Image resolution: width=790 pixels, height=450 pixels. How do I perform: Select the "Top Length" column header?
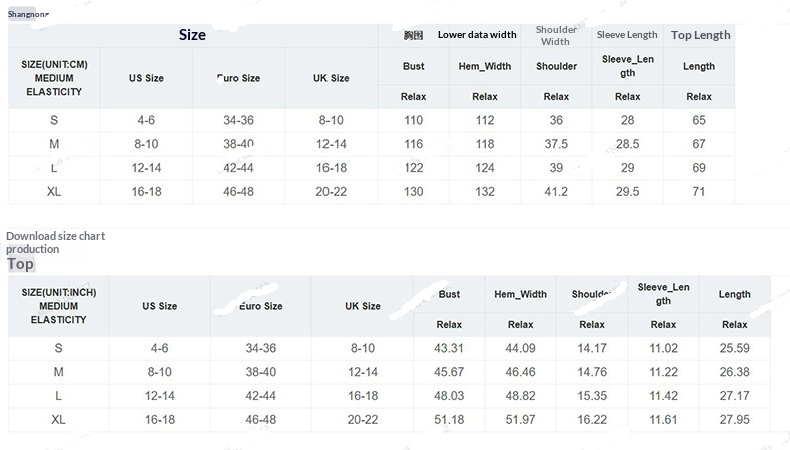coord(700,35)
